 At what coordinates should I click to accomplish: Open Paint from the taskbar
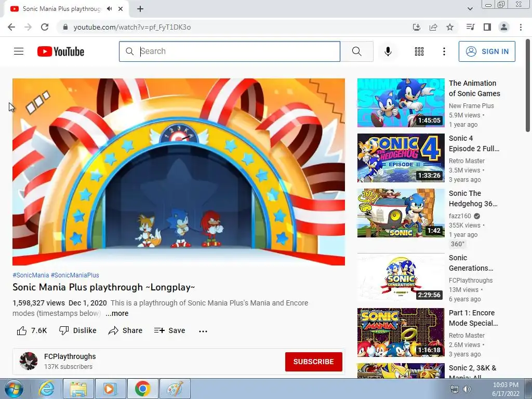pos(175,389)
